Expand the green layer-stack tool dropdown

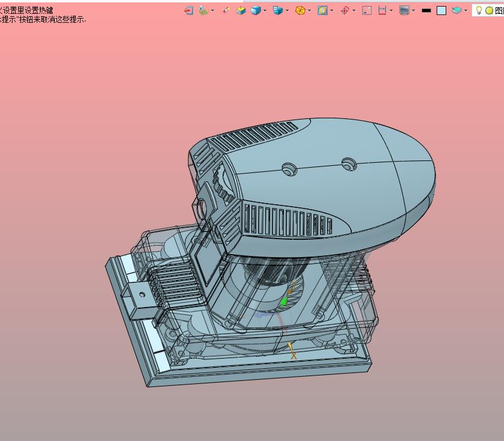click(x=212, y=11)
